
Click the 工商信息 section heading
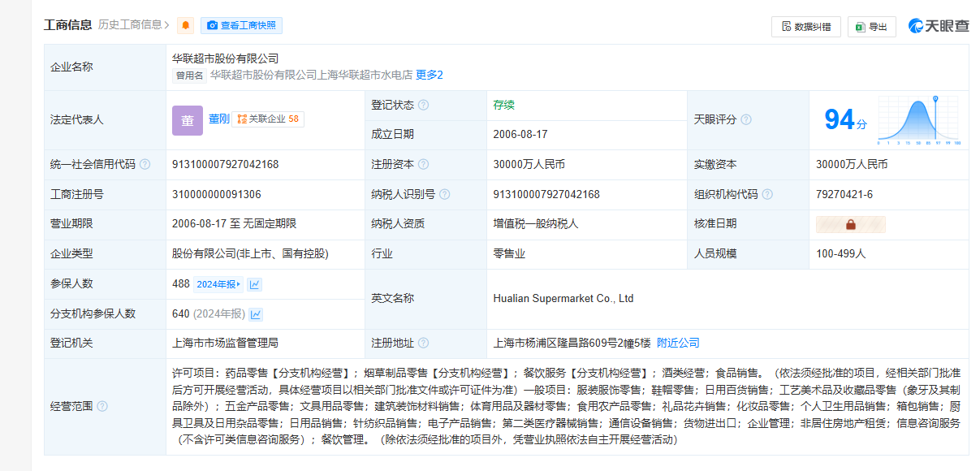click(67, 24)
